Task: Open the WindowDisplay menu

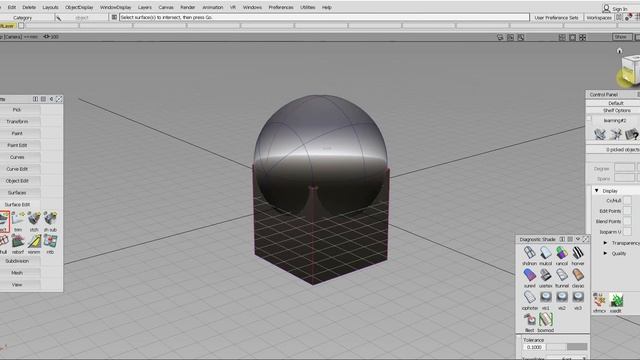Action: pyautogui.click(x=116, y=7)
